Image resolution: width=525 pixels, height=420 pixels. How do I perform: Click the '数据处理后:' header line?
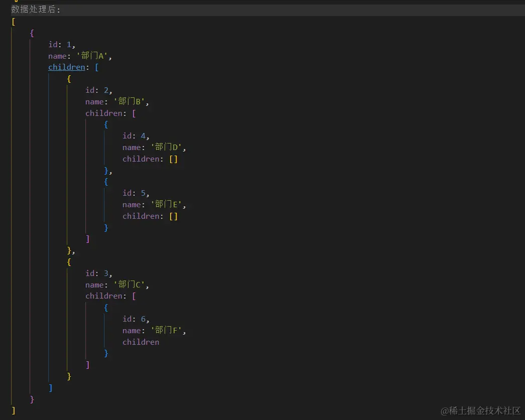coord(36,10)
